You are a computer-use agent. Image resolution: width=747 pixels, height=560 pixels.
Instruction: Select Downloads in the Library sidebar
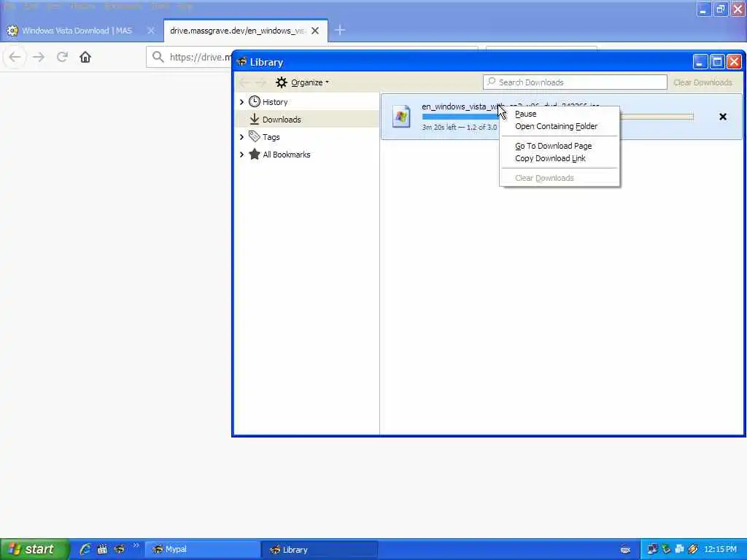coord(281,120)
